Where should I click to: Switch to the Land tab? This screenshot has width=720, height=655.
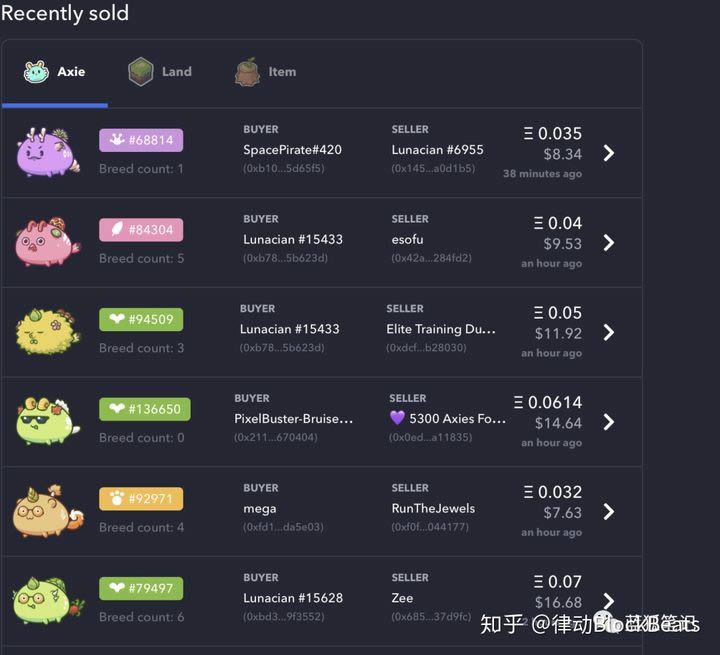[x=160, y=72]
